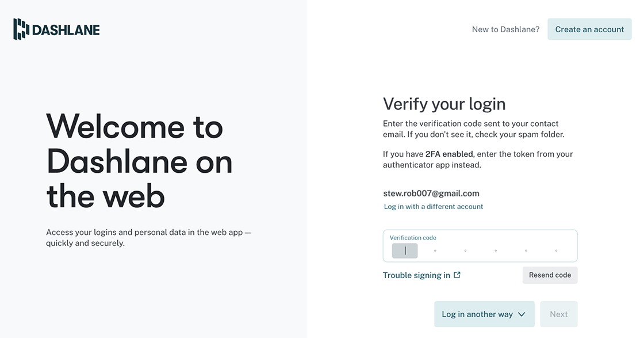The image size is (644, 338).
Task: Click the Create an account button
Action: (589, 29)
